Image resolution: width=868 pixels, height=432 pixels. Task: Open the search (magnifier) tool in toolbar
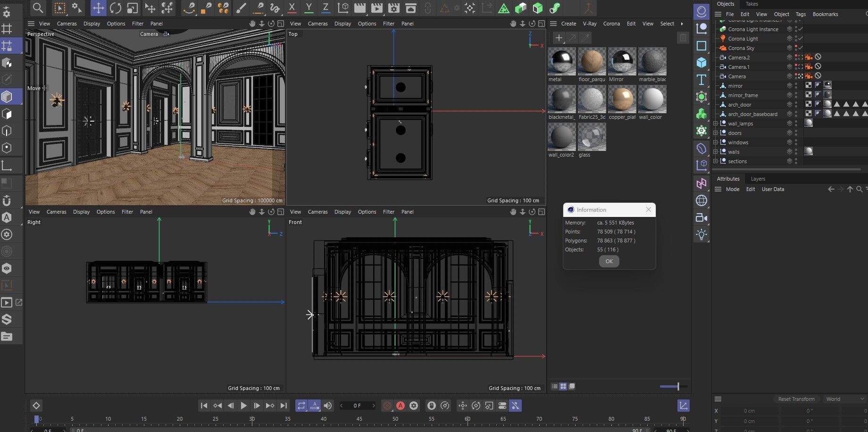tap(38, 8)
